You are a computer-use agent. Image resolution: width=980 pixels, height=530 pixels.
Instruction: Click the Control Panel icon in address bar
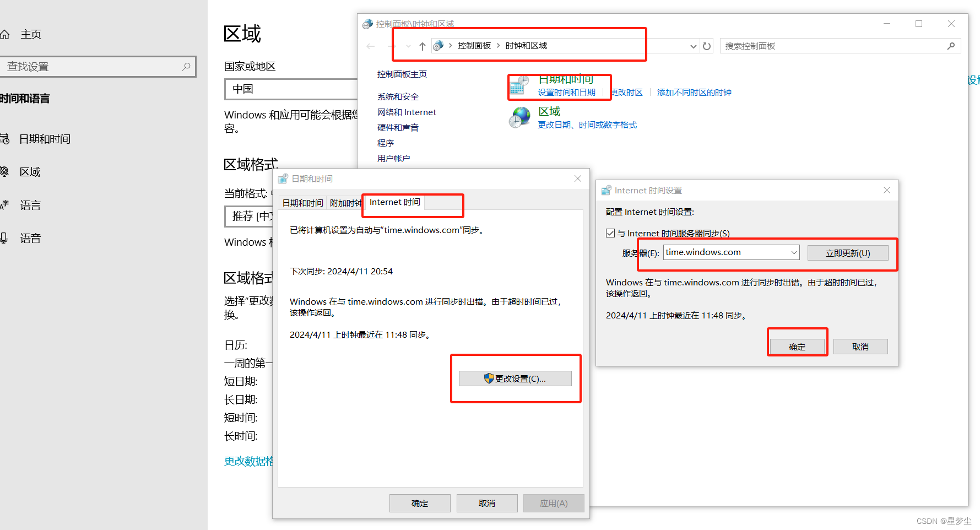[x=438, y=46]
